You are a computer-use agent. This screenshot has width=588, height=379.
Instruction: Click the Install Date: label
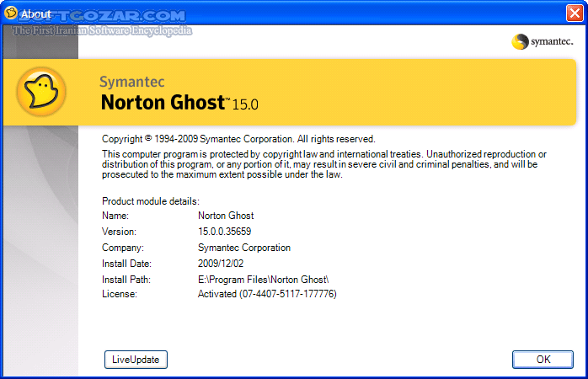[126, 264]
